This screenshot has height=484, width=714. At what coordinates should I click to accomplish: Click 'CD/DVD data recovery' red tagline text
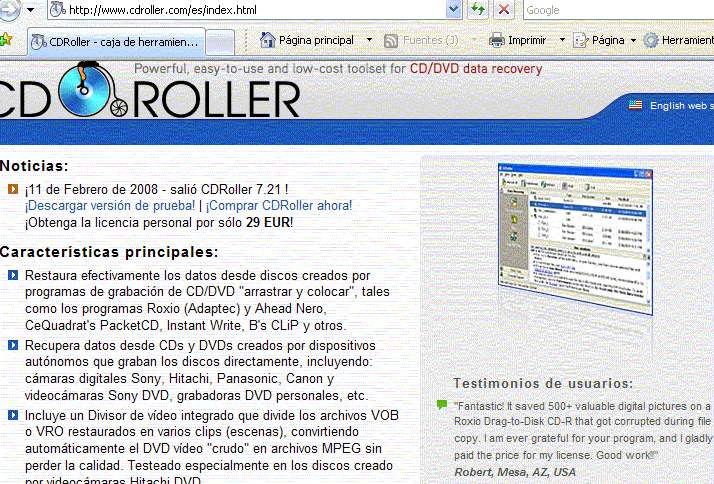point(476,69)
